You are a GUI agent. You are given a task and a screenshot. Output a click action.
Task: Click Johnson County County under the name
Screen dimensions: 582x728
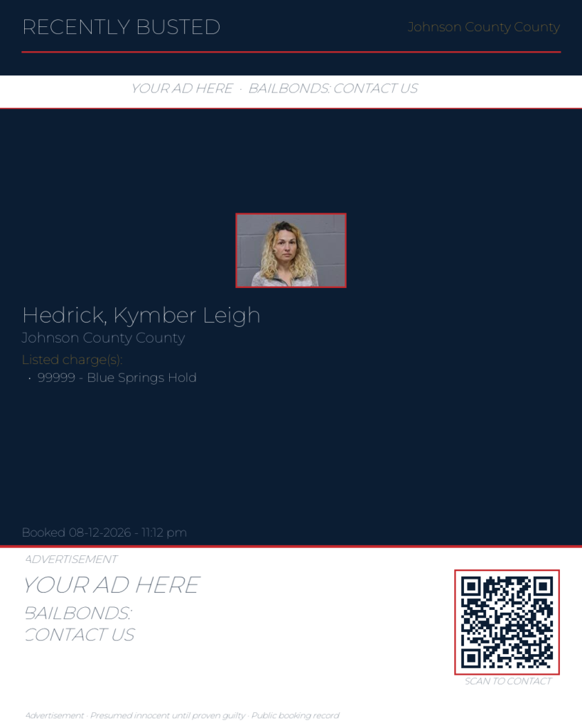coord(104,338)
